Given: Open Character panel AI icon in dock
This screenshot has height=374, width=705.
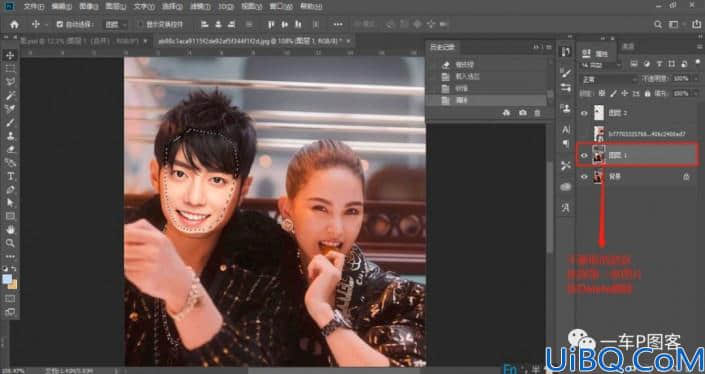Looking at the screenshot, I should click(566, 130).
